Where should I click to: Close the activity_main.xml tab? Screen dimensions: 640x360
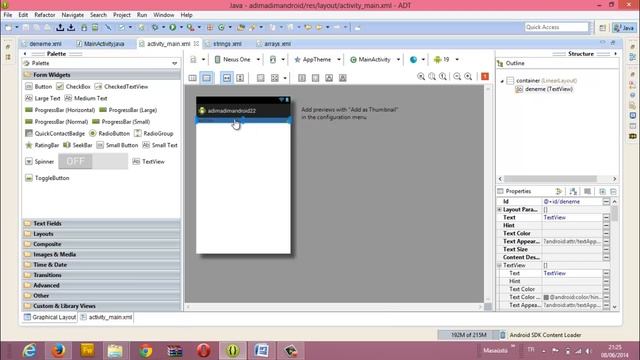click(196, 43)
